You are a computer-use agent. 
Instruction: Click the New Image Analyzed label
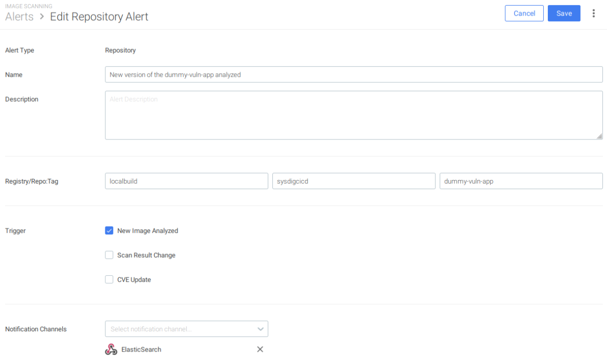tap(147, 231)
